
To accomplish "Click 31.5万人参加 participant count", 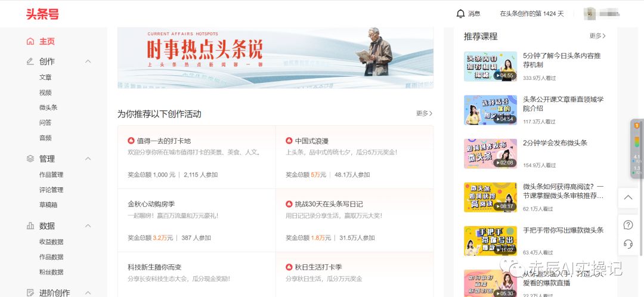I will coord(357,237).
